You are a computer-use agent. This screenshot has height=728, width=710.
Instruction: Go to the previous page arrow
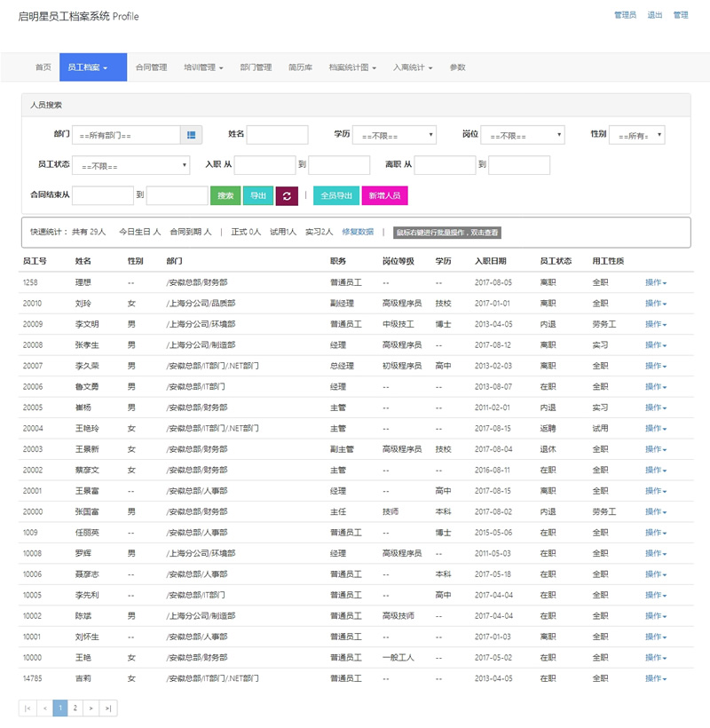44,708
